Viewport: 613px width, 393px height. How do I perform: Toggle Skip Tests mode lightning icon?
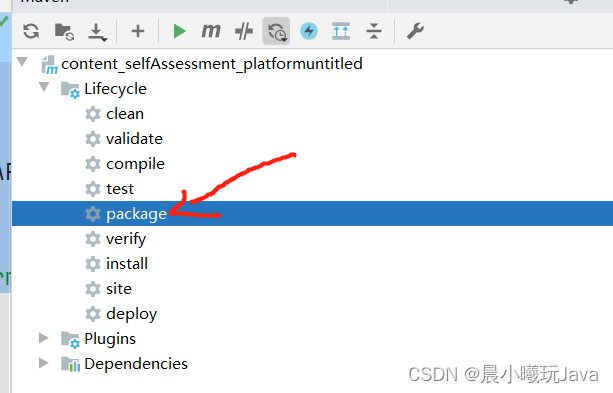309,31
